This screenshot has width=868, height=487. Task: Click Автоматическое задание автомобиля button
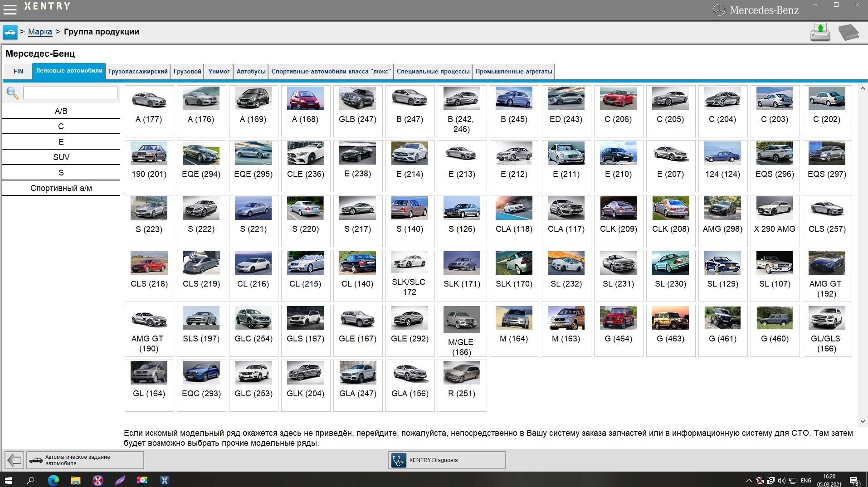(x=85, y=460)
